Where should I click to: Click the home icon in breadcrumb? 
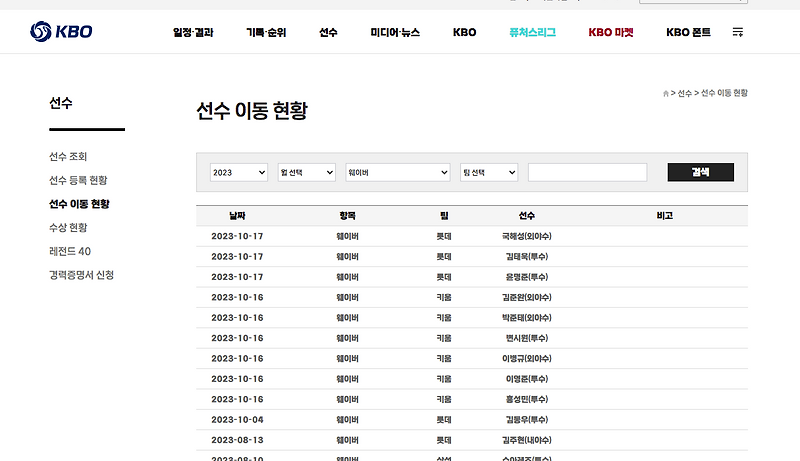pyautogui.click(x=665, y=93)
